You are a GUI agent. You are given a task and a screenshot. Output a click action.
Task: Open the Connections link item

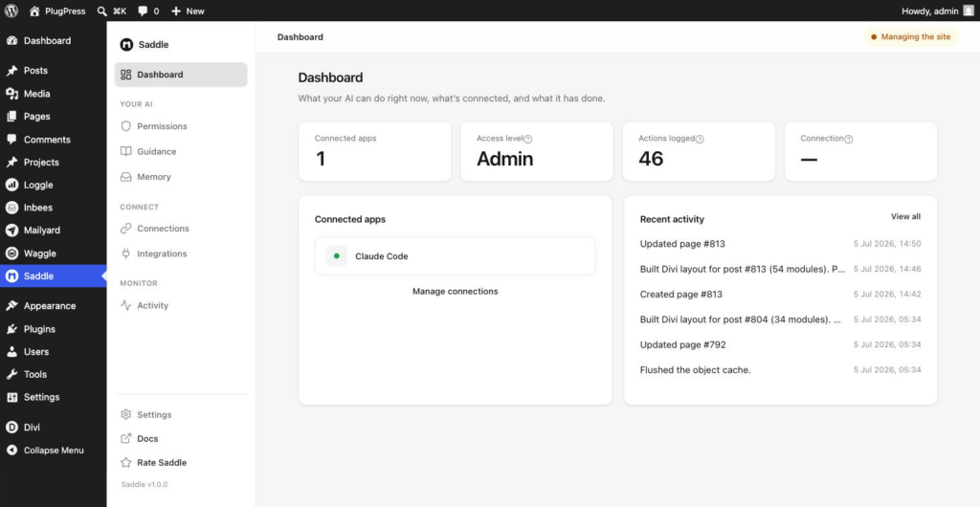[181, 229]
